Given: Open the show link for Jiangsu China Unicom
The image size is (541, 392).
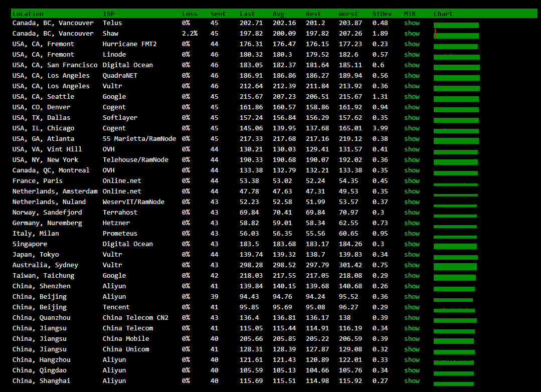Looking at the screenshot, I should click(412, 349).
